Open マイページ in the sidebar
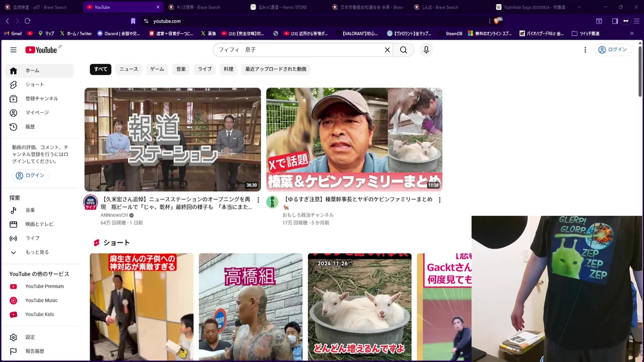 point(39,113)
